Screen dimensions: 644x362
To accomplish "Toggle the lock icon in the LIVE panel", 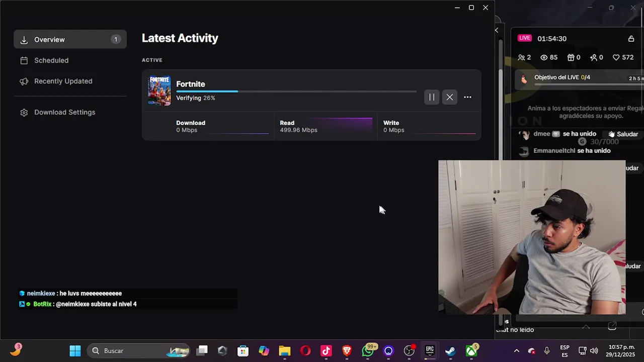I will [x=631, y=39].
